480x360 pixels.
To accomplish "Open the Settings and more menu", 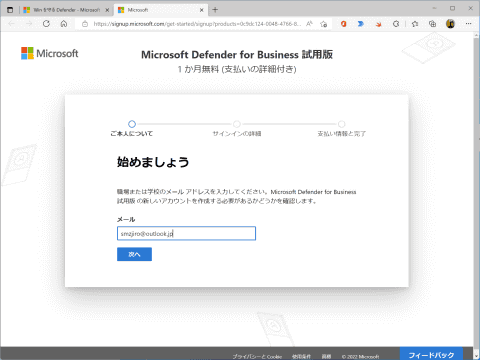I will tap(468, 24).
